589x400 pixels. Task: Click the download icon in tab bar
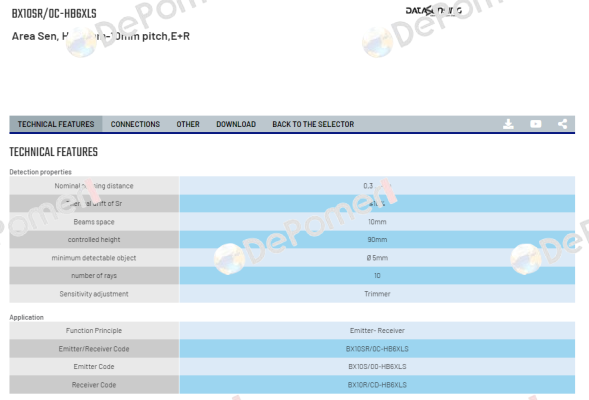pos(508,124)
